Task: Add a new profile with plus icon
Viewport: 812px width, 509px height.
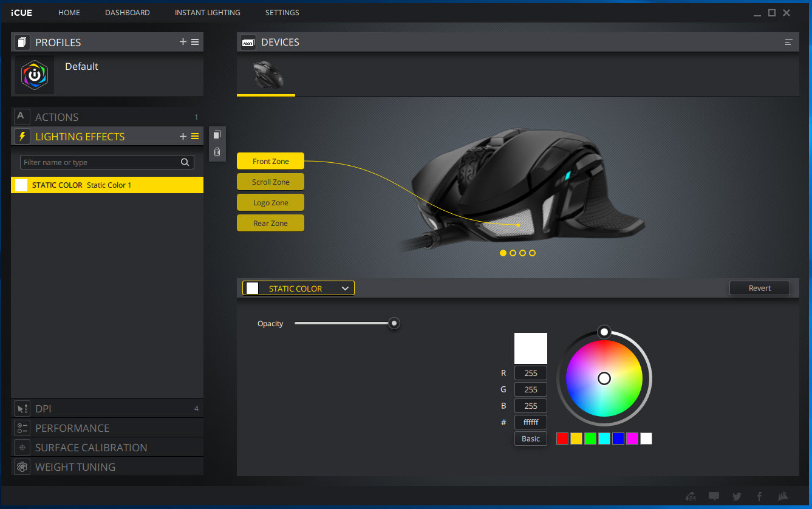Action: (x=183, y=42)
